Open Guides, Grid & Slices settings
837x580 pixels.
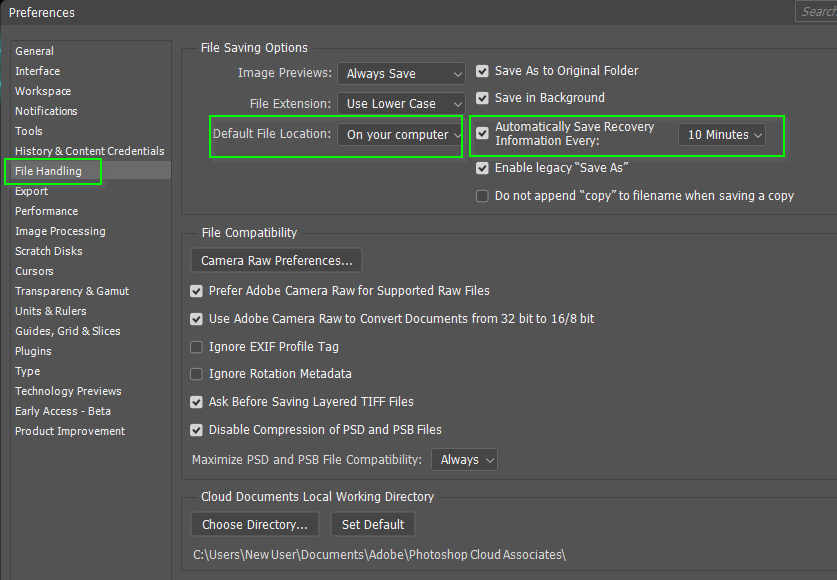[67, 331]
